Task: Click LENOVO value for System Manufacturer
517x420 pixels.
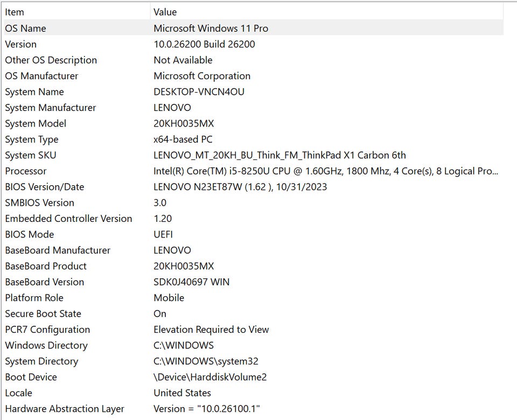Action: coord(172,108)
